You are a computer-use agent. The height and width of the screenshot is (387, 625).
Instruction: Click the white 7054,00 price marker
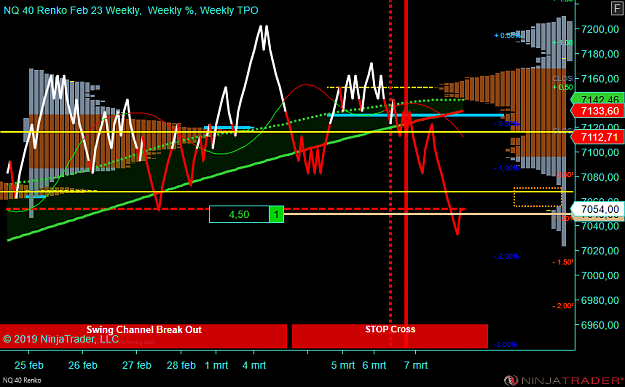(x=598, y=209)
